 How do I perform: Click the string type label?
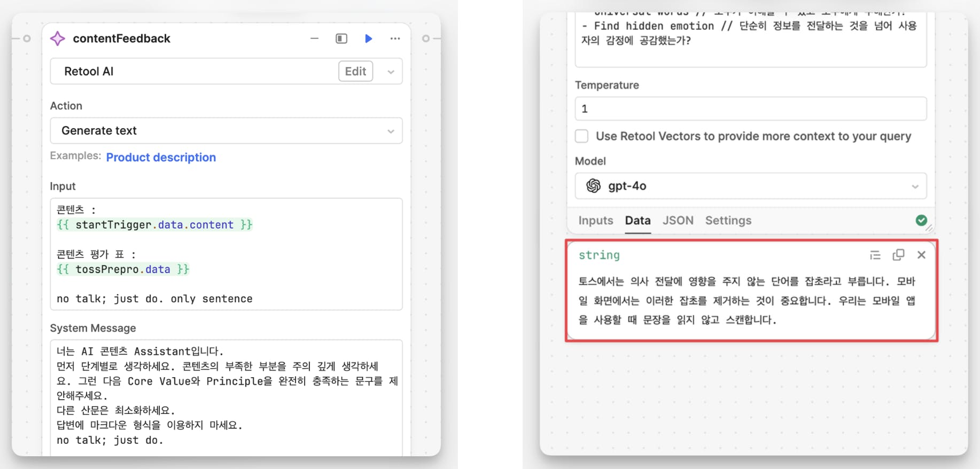pyautogui.click(x=599, y=255)
